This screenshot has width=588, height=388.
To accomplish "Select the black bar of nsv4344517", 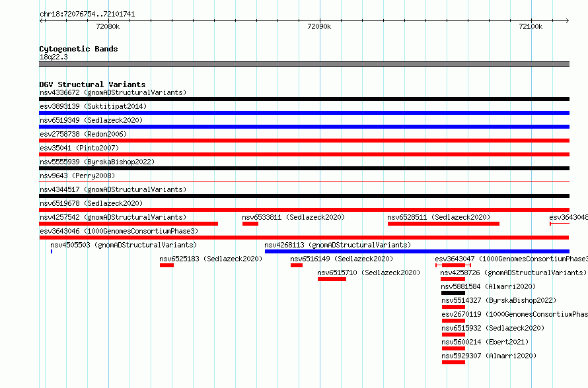I will coord(304,196).
